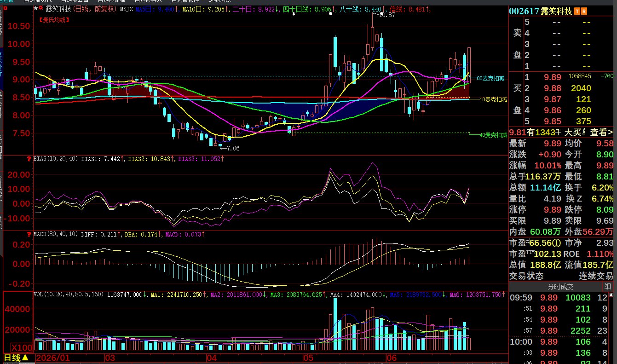Open BIAS(10,20,40) indicator parameters
617x364 pixels.
[x=56, y=159]
